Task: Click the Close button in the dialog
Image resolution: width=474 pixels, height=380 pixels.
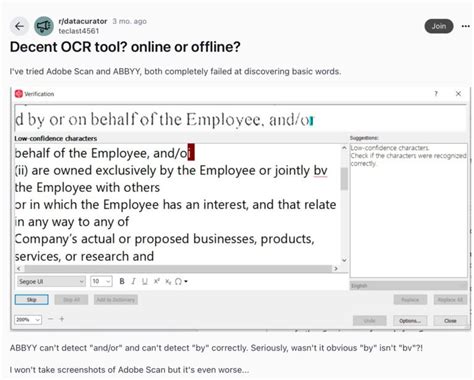Action: tap(450, 321)
